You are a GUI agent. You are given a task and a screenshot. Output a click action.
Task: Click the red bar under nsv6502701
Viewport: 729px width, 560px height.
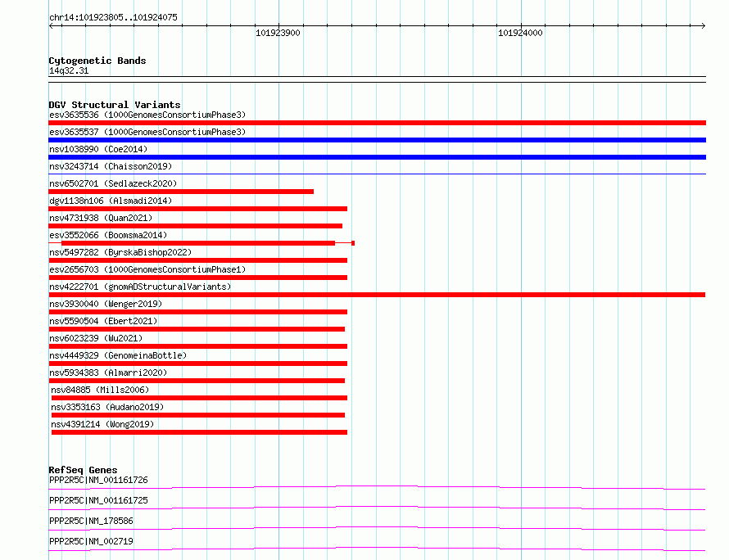click(x=181, y=192)
